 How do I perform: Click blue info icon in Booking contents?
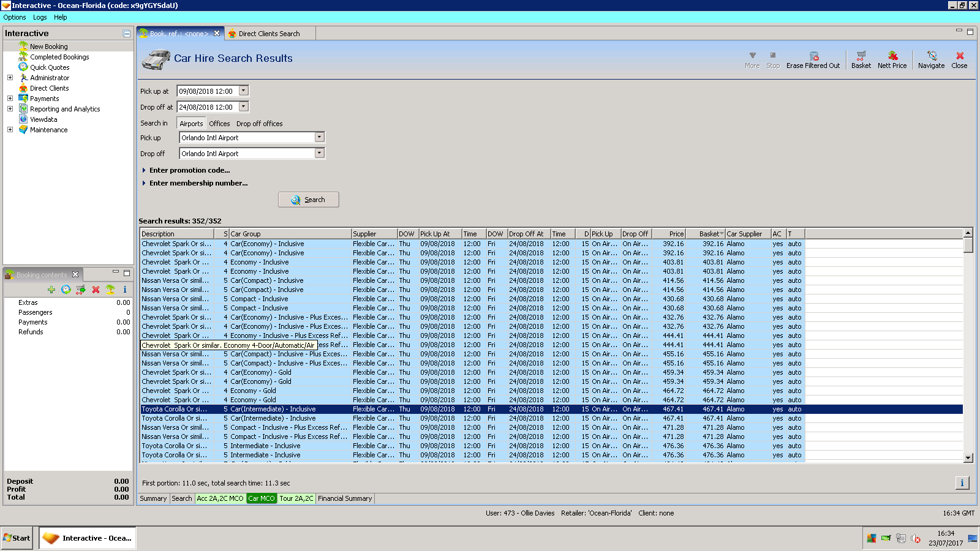point(125,290)
